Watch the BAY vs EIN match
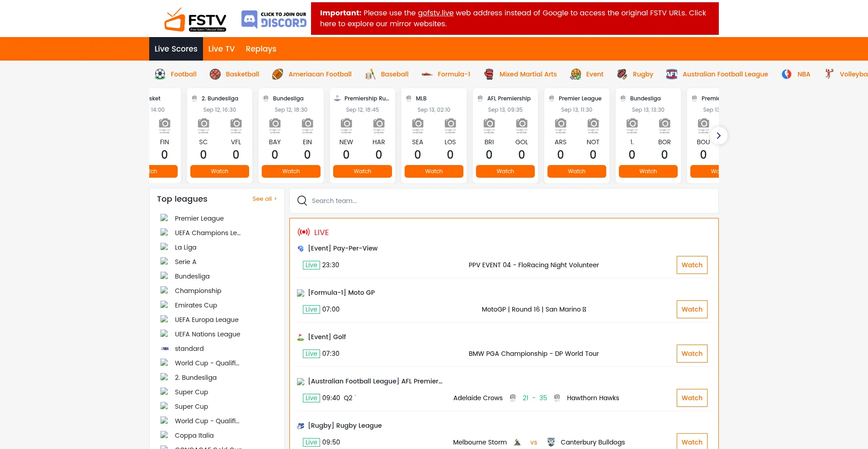The image size is (868, 449). [291, 171]
